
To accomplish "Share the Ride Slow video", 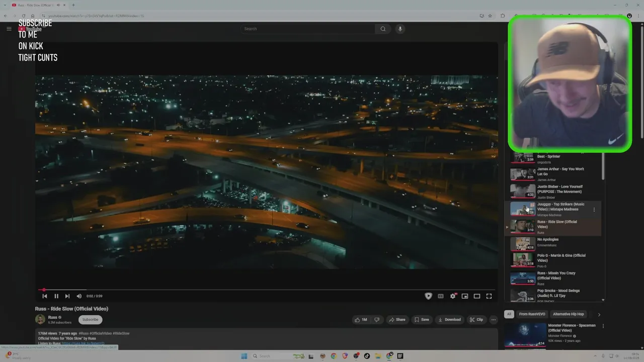I will pos(397,319).
